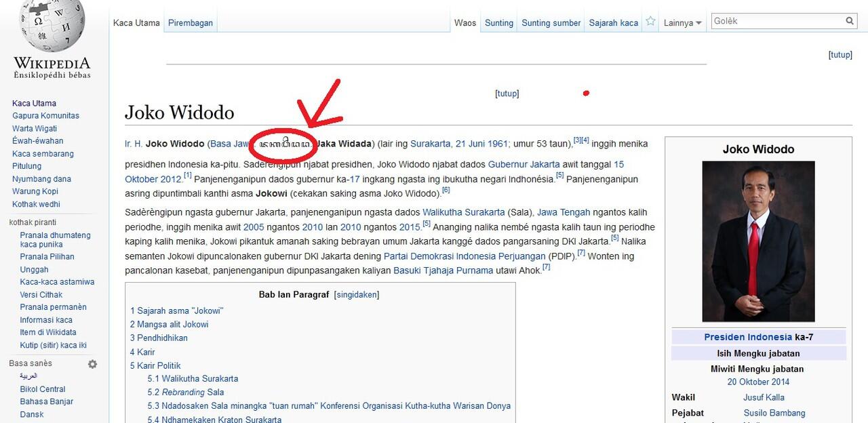This screenshot has height=423, width=868.
Task: Close the center notice via tutup
Action: [x=507, y=94]
